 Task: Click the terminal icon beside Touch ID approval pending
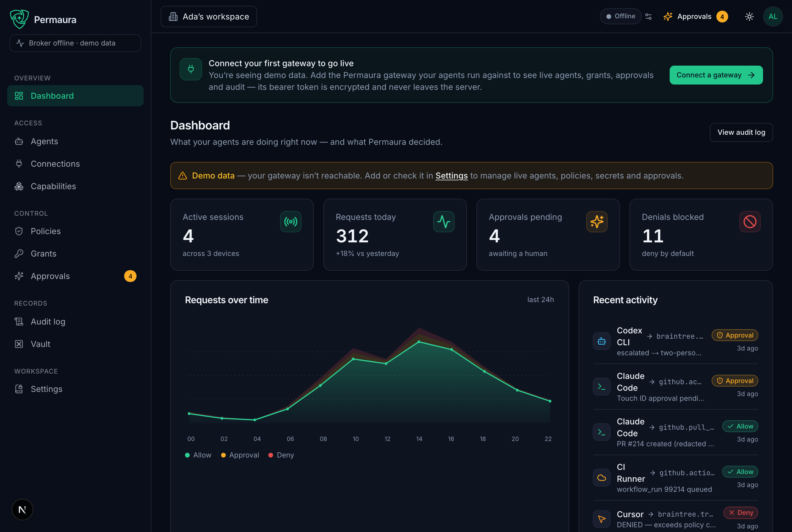601,387
